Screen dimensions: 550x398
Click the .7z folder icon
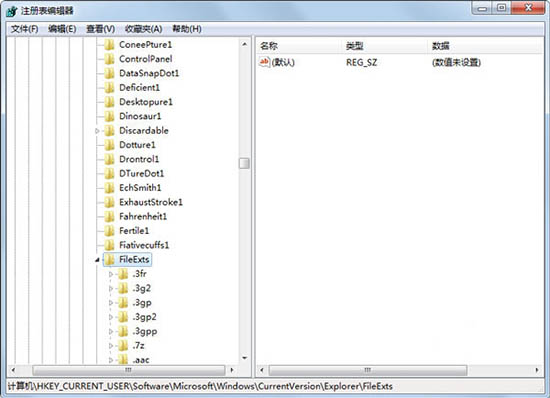pos(123,346)
